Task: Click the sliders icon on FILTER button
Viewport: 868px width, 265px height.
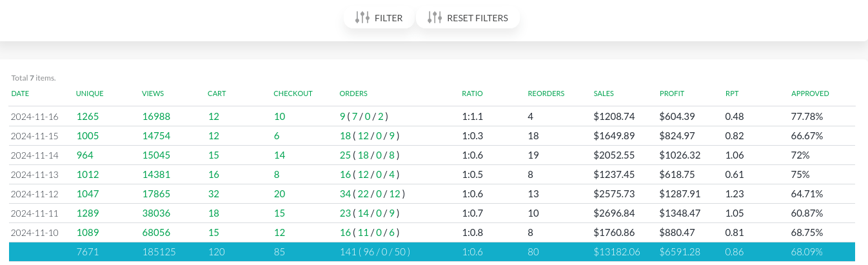Action: (x=362, y=18)
